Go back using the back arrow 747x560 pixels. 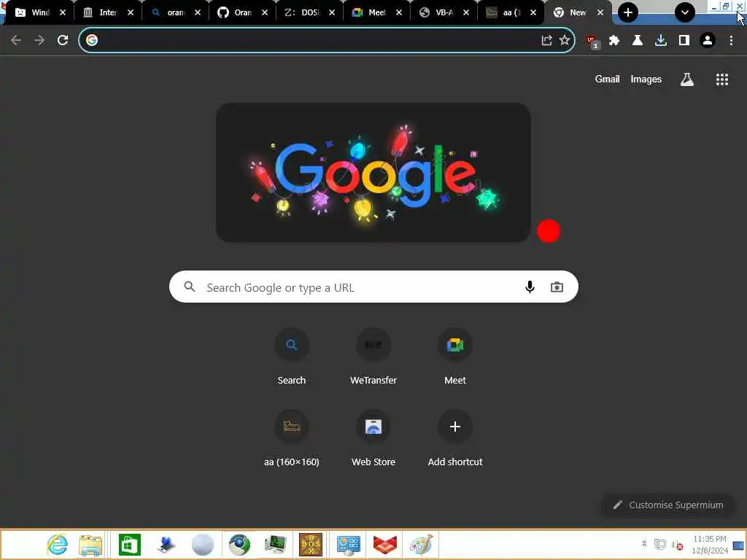point(16,41)
